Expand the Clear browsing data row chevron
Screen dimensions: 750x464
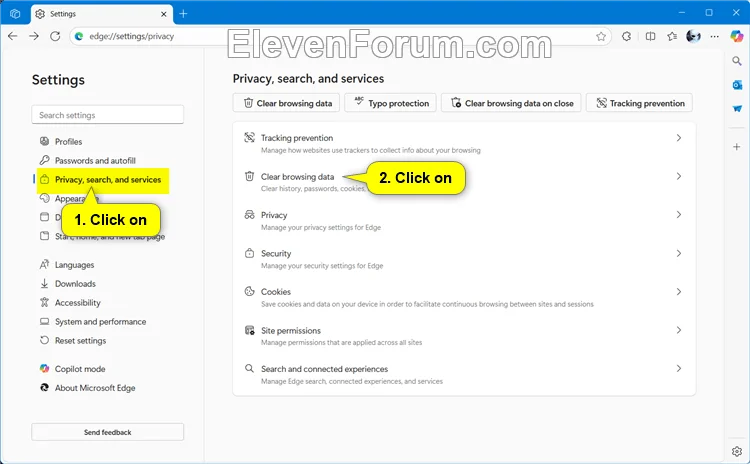(679, 177)
